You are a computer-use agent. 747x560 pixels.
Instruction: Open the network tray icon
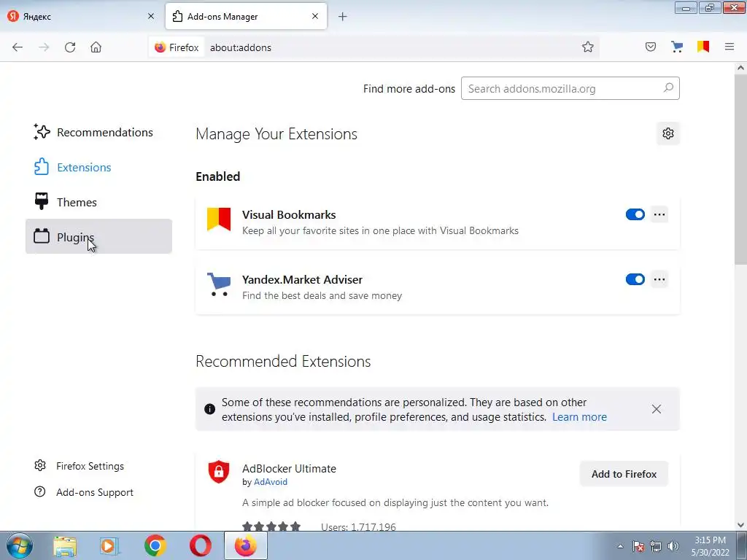pos(656,546)
